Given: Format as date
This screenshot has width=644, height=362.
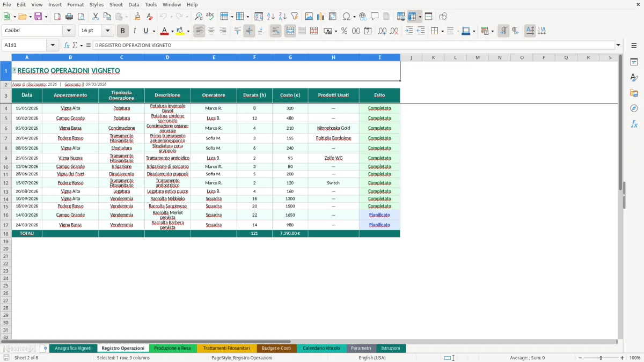Looking at the screenshot, I should click(368, 31).
